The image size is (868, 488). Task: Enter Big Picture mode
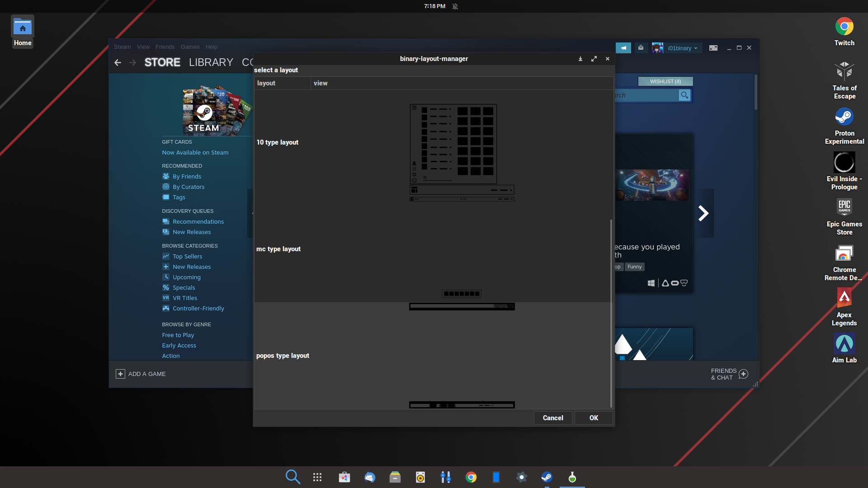713,47
